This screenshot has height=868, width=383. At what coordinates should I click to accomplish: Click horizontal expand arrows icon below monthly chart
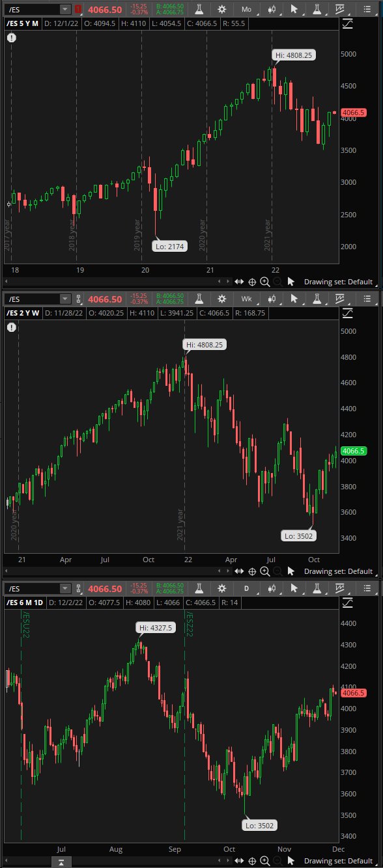(239, 282)
